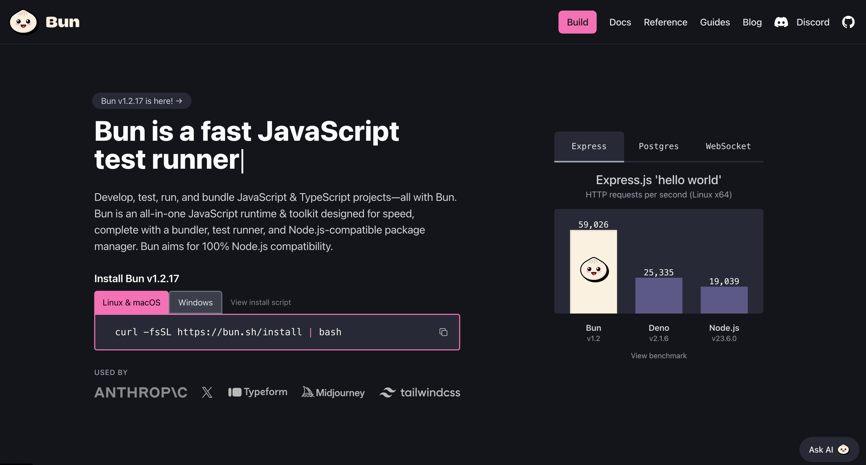Screen dimensions: 866x465
Task: Switch to the WebSocket benchmark tab
Action: tap(728, 146)
